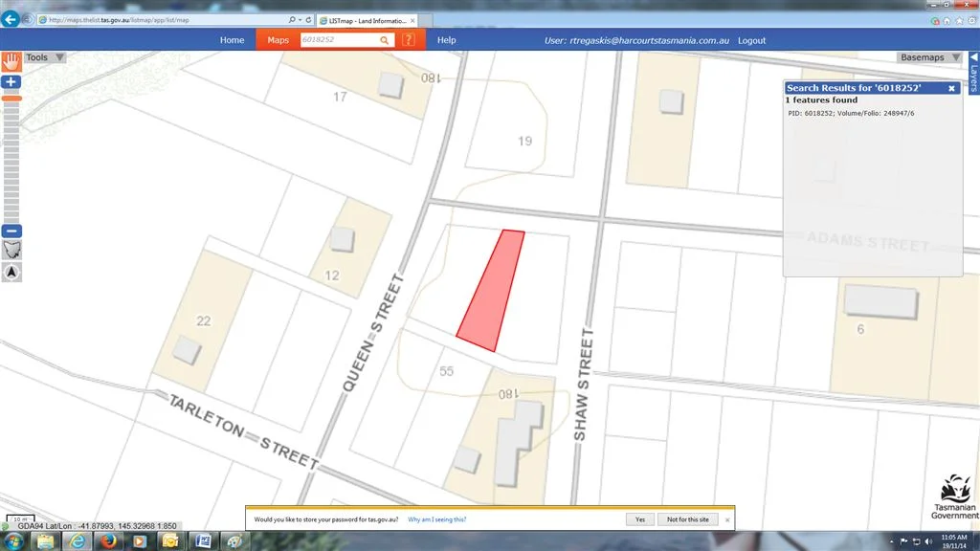Click the orange search magnifier icon
The height and width of the screenshot is (551, 980).
coord(385,40)
